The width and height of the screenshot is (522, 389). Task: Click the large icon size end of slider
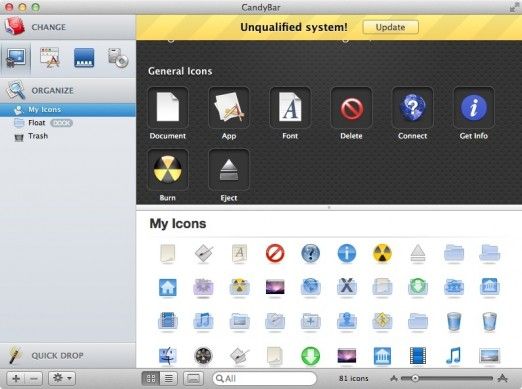pos(502,378)
